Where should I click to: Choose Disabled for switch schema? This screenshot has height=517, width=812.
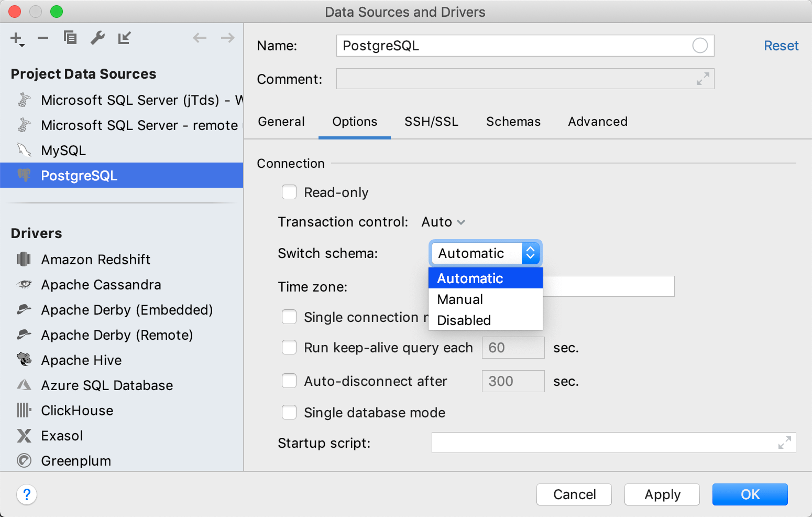click(x=463, y=320)
